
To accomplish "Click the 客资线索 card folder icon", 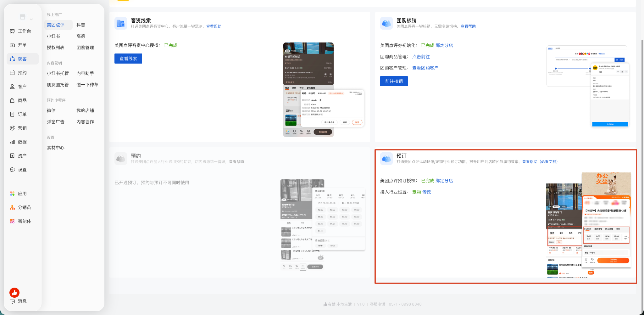I will (121, 23).
